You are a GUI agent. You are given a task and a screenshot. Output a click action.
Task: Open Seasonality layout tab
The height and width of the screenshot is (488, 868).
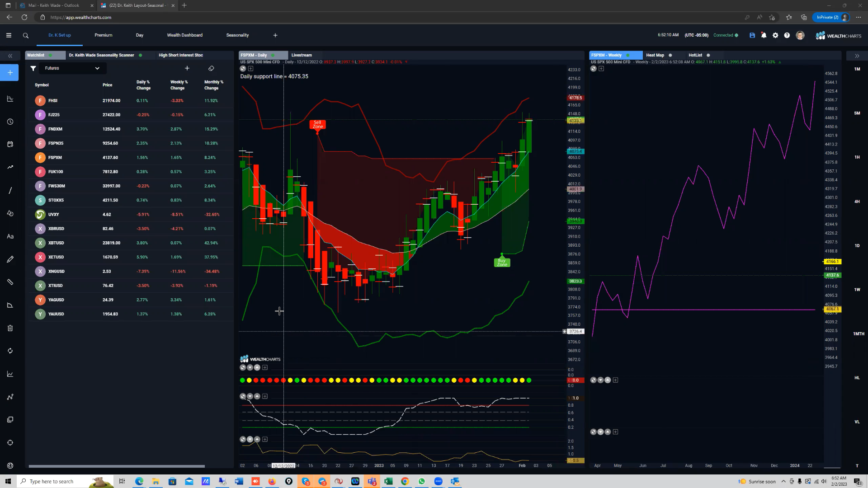coord(237,35)
